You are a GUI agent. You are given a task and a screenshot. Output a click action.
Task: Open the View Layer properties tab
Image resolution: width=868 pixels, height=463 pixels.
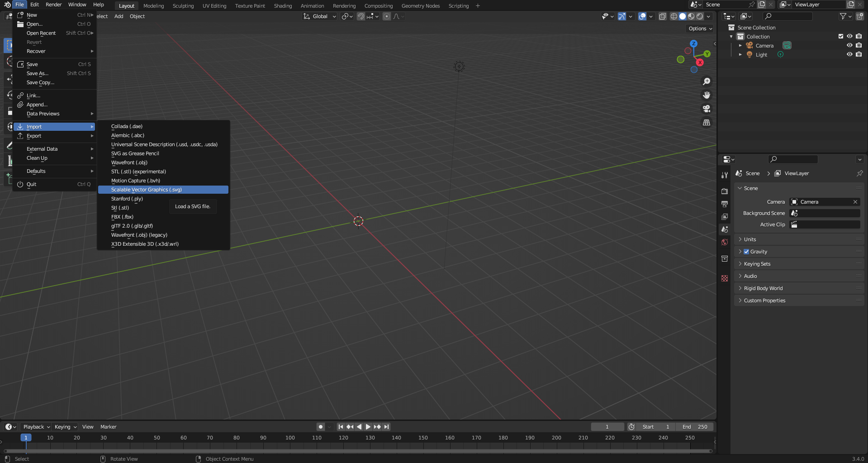[725, 217]
